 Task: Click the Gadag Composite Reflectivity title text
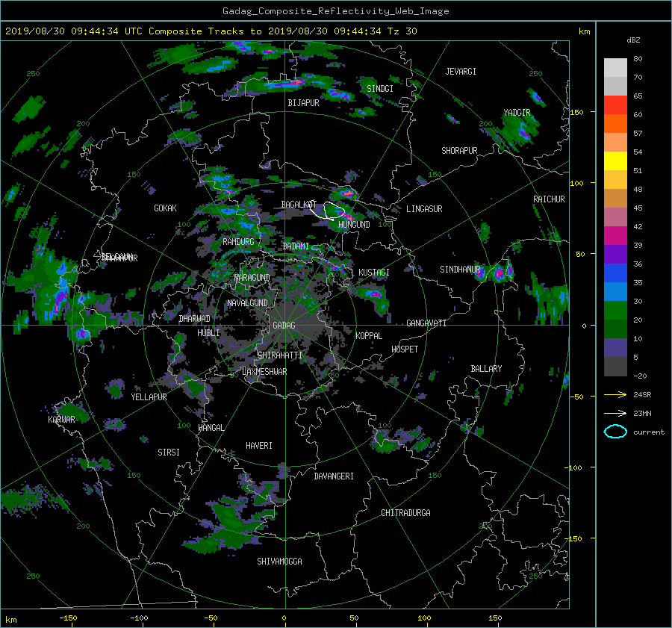pos(335,11)
